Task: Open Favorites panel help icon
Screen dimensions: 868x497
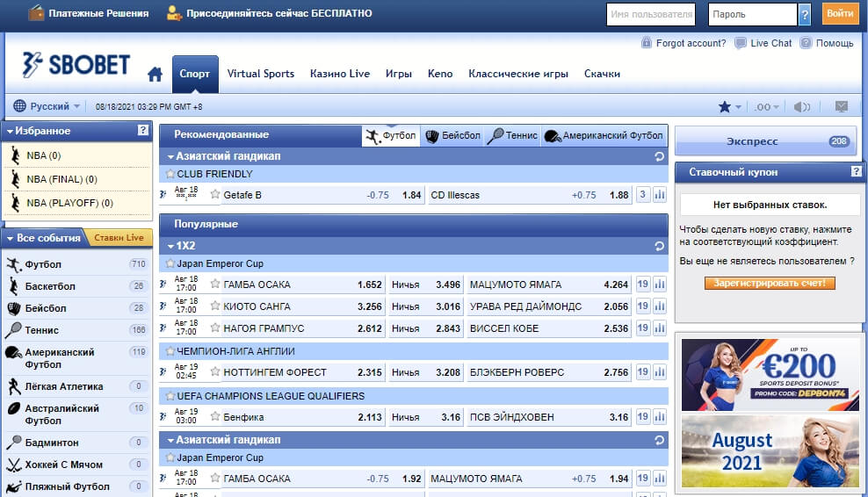Action: point(143,131)
